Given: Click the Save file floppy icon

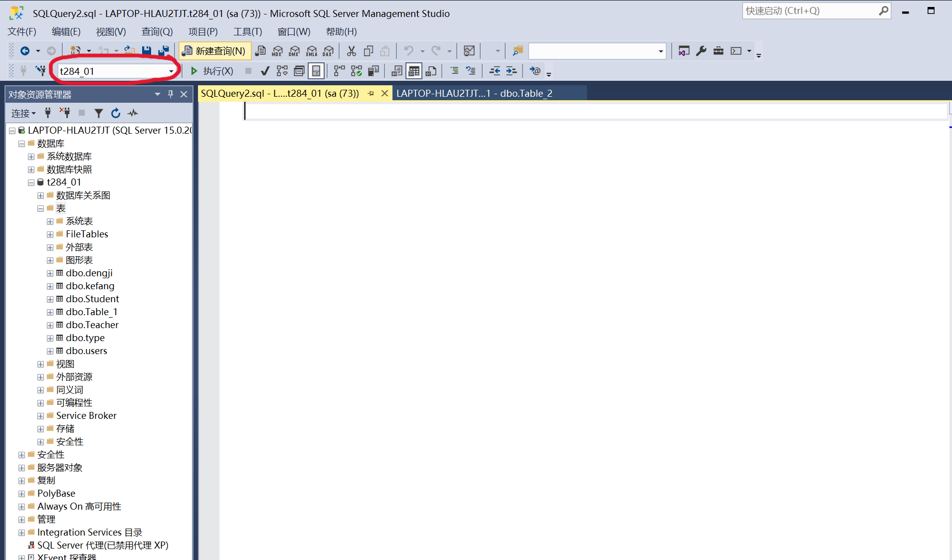Looking at the screenshot, I should click(146, 51).
